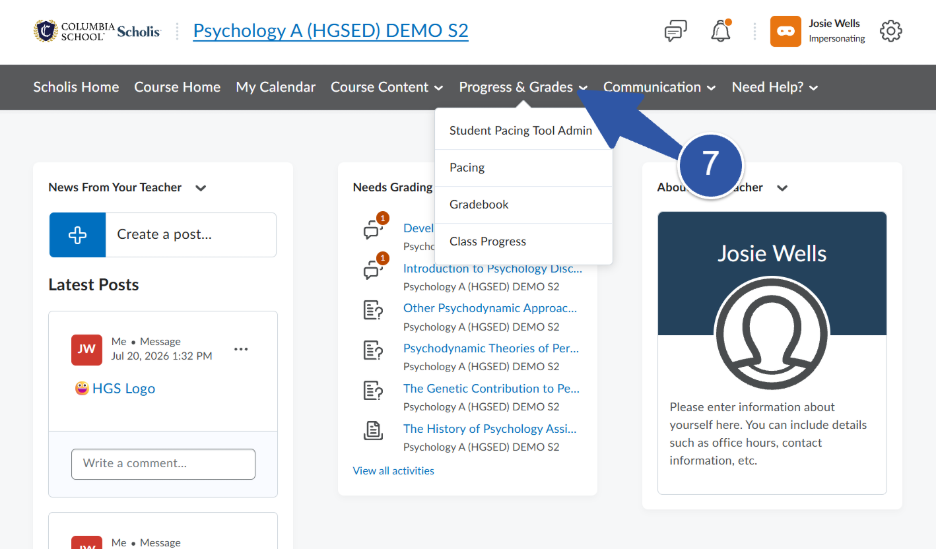This screenshot has width=936, height=549.
Task: Click the JW avatar on HGS Logo post
Action: point(86,349)
